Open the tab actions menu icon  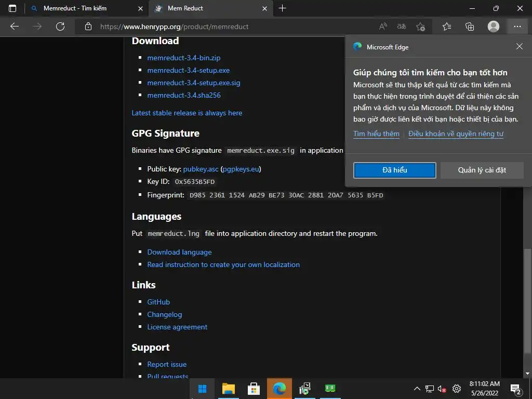12,8
